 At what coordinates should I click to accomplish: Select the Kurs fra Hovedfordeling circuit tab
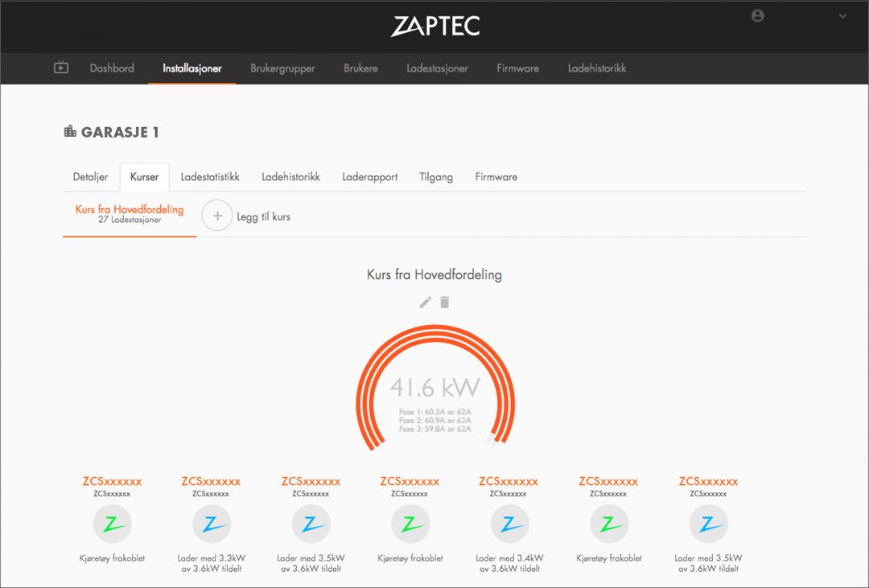point(130,214)
